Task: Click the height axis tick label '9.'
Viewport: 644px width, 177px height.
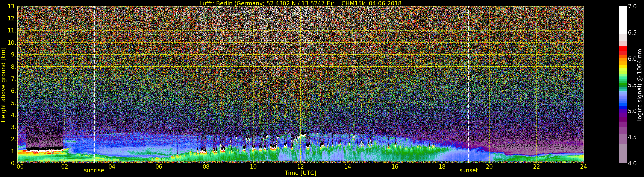Action: pos(13,55)
